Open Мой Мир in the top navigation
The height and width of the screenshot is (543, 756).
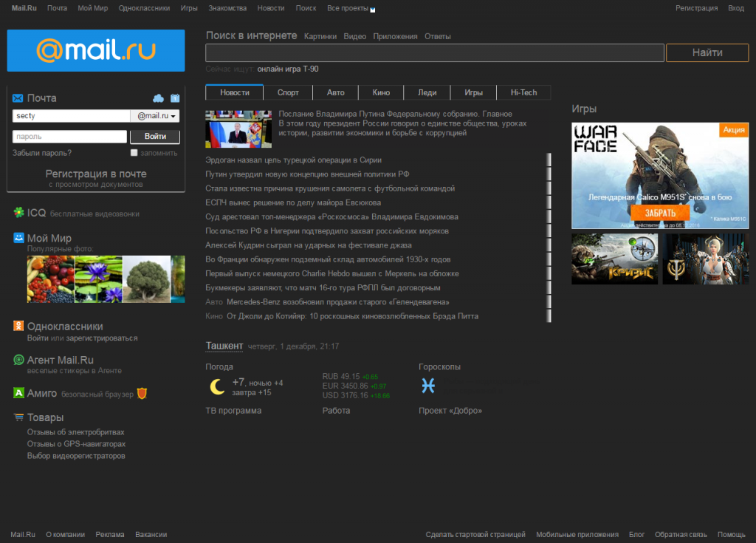coord(93,8)
